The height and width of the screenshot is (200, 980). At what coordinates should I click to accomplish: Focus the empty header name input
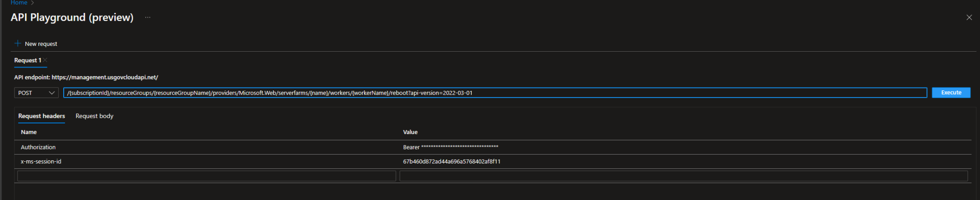[x=207, y=176]
